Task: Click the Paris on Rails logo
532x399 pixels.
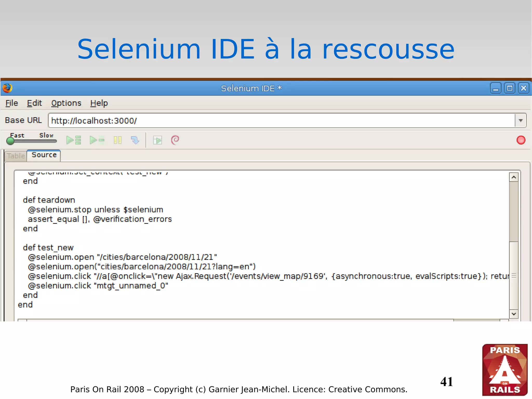Action: click(x=505, y=370)
